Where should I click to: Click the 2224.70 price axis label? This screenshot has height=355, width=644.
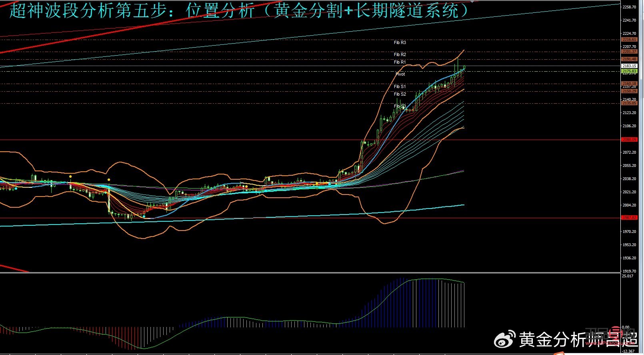[x=629, y=33]
